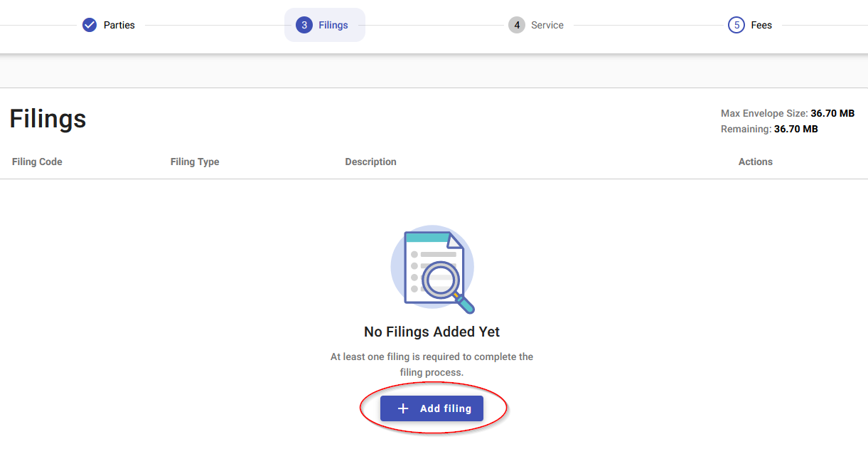The width and height of the screenshot is (868, 454).
Task: Click the Actions column header
Action: [755, 162]
